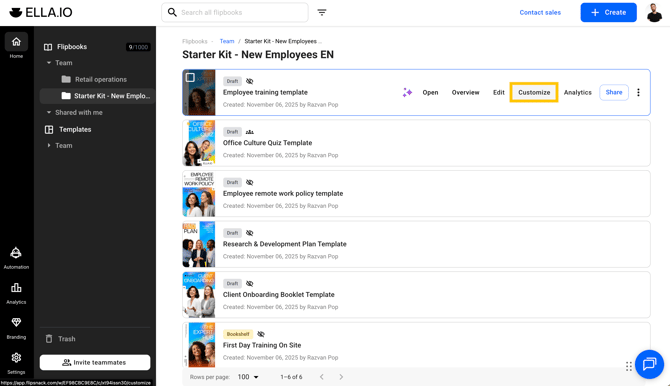Click Customize for Employee training template

point(534,92)
